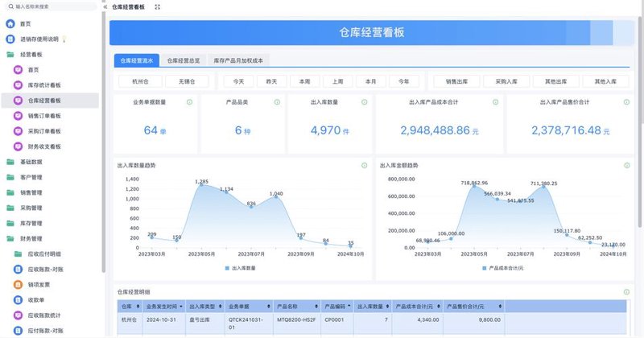Filter by 昨天 date range
The image size is (644, 338).
tap(271, 81)
